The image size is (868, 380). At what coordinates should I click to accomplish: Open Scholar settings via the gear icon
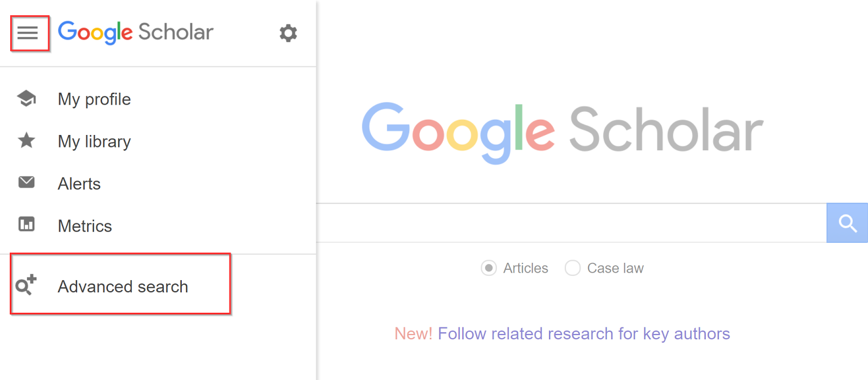(288, 33)
